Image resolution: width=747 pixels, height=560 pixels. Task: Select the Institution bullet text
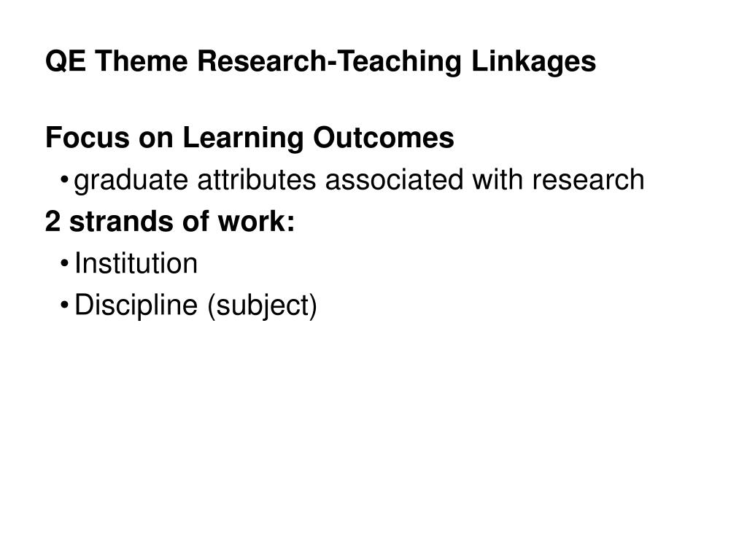click(136, 263)
